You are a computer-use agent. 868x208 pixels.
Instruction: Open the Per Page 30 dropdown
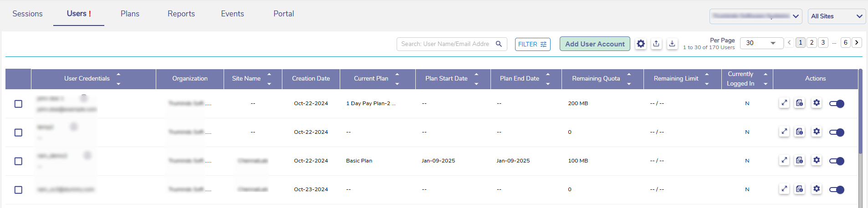[761, 43]
